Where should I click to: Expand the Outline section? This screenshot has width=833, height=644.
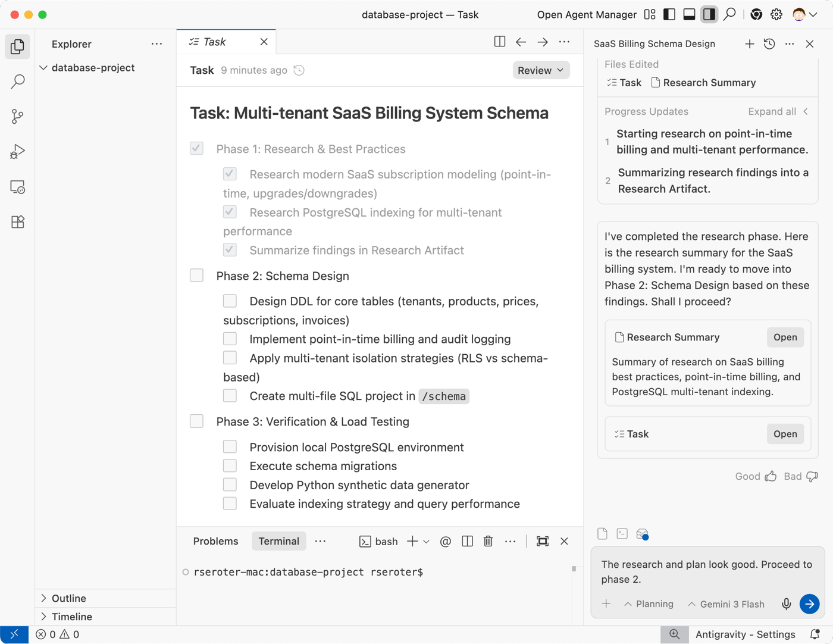(68, 598)
